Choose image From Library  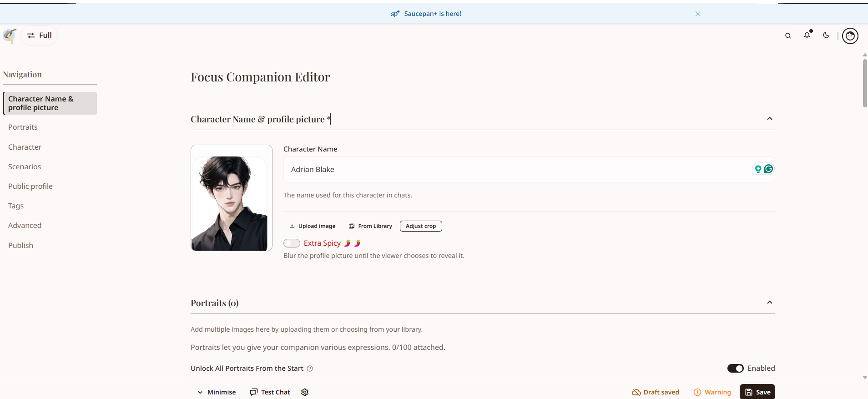[370, 226]
